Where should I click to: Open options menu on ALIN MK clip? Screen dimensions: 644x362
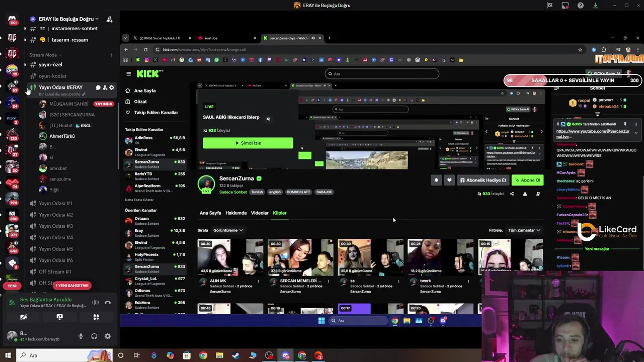[x=258, y=281]
